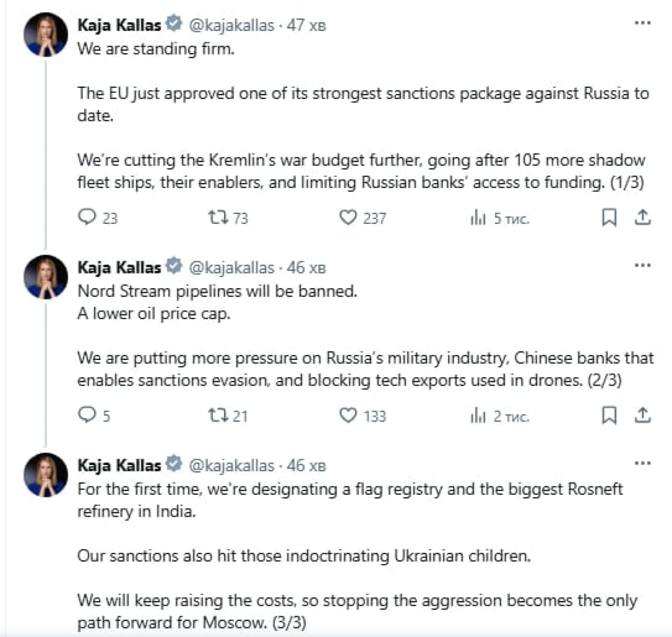Bookmark the Nord Stream pipelines tweet
The height and width of the screenshot is (637, 672).
[609, 415]
